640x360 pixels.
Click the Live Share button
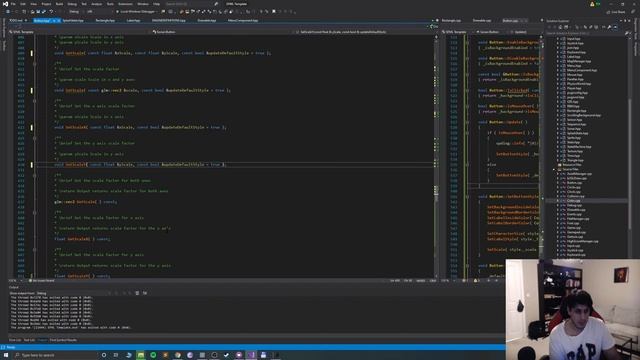[616, 12]
